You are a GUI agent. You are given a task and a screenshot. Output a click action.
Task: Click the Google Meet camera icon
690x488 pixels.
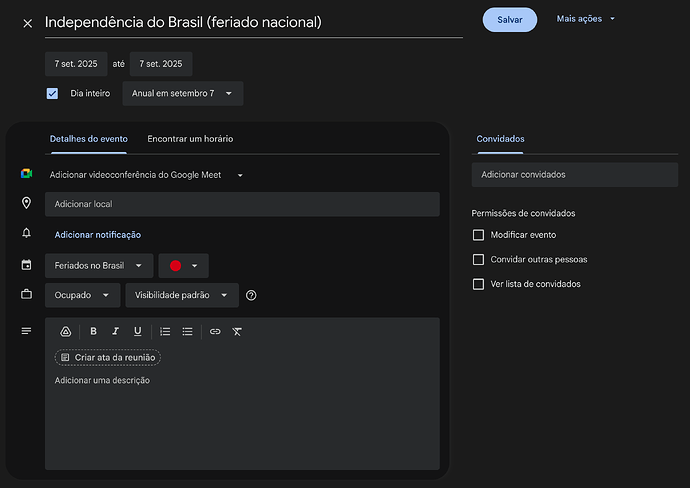click(26, 174)
